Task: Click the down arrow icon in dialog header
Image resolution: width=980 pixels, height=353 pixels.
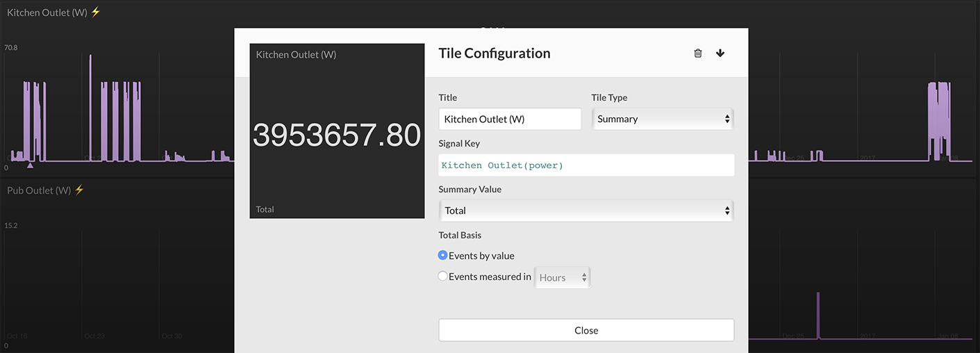Action: [x=720, y=54]
